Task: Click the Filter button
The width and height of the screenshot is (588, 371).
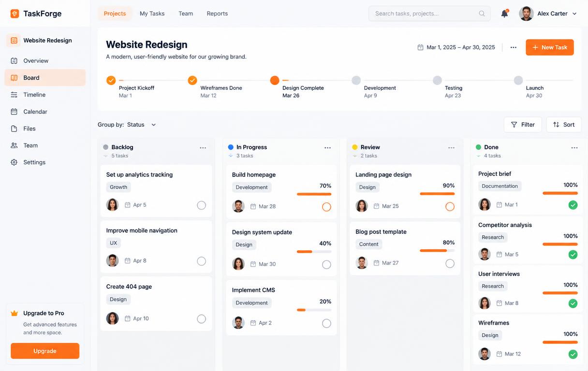Action: pos(523,125)
